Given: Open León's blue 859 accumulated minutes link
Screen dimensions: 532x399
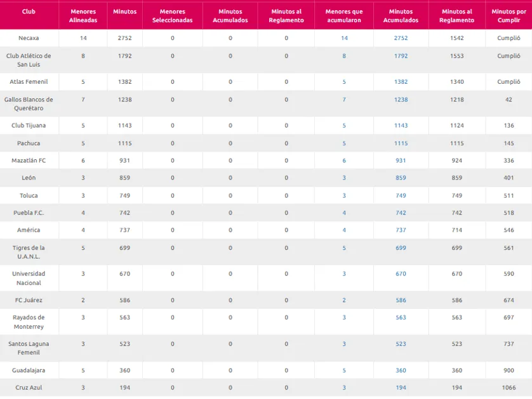Looking at the screenshot, I should [x=401, y=178].
